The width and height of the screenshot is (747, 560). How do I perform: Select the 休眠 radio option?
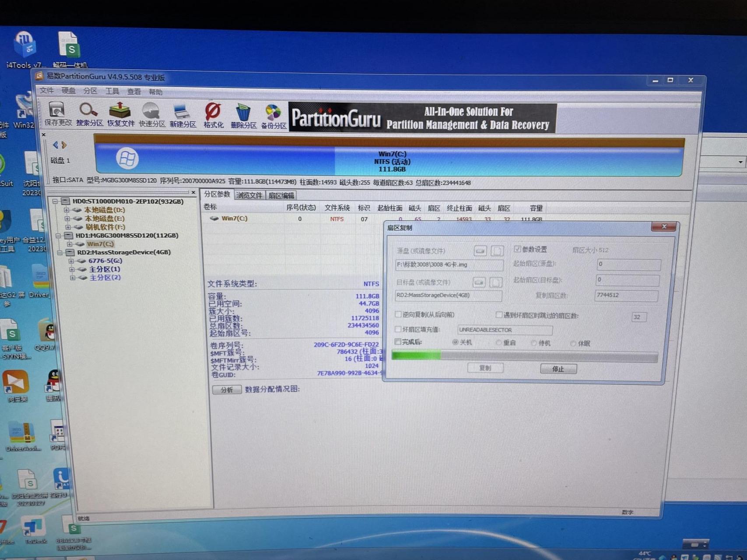573,343
